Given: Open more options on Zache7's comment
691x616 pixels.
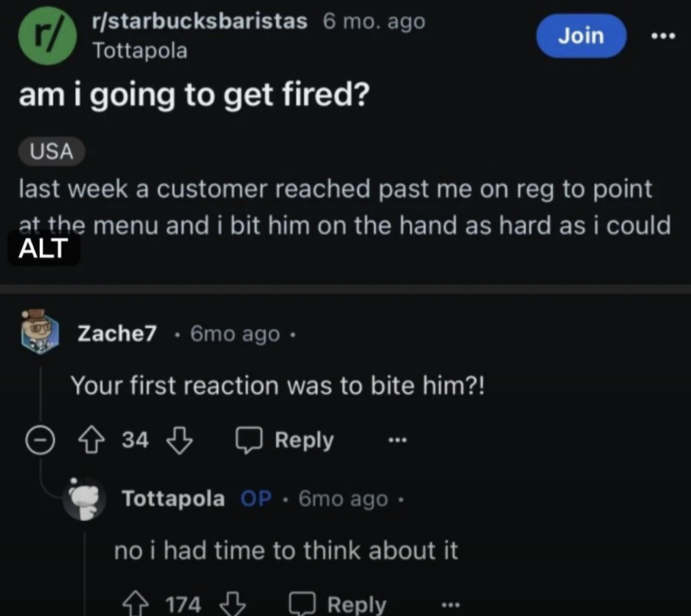Looking at the screenshot, I should point(396,441).
